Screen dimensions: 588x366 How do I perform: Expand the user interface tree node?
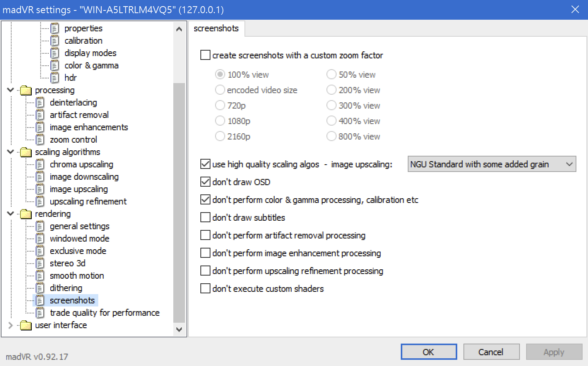point(10,325)
